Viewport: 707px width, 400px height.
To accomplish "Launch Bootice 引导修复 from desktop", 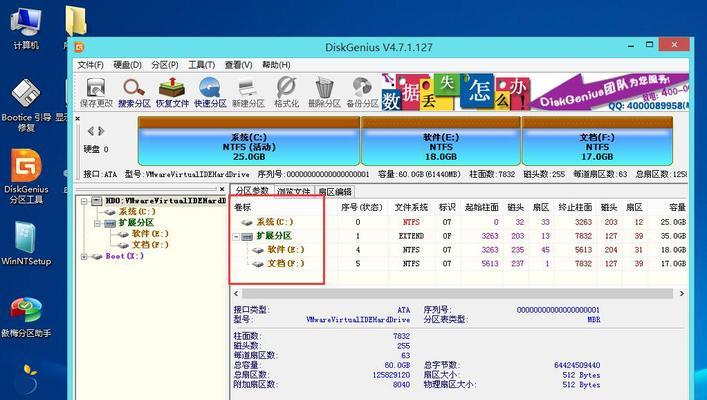I will click(26, 105).
